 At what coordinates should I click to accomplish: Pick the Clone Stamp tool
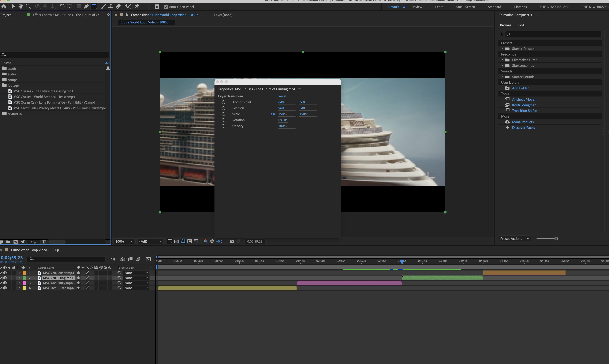click(111, 7)
